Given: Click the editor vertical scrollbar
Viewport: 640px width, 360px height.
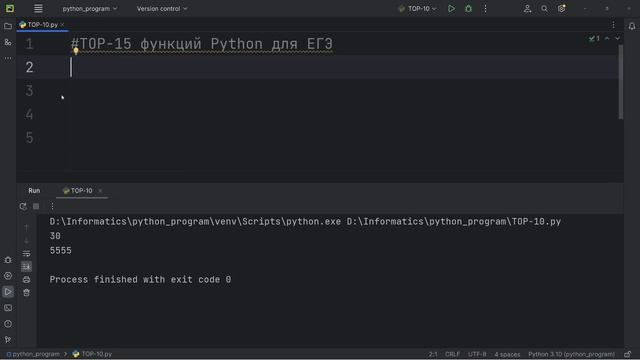Looking at the screenshot, I should 621,82.
